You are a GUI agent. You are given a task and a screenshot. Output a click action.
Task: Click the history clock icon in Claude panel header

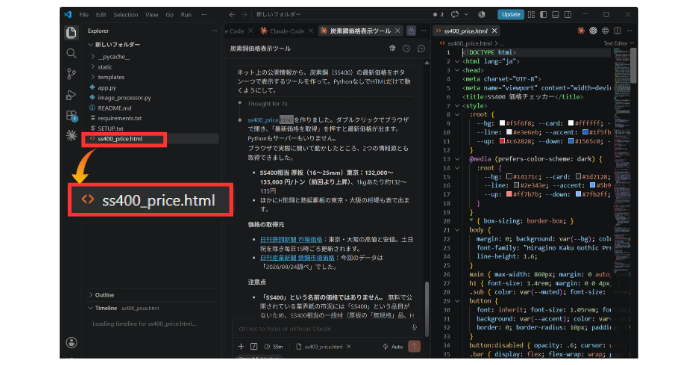pos(406,49)
